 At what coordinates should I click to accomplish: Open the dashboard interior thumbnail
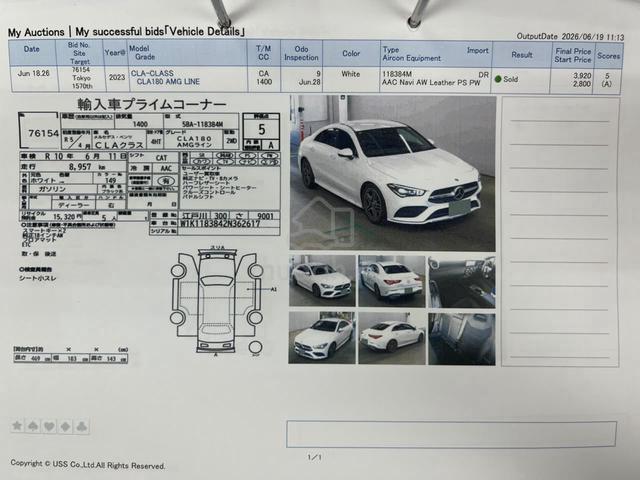[462, 282]
